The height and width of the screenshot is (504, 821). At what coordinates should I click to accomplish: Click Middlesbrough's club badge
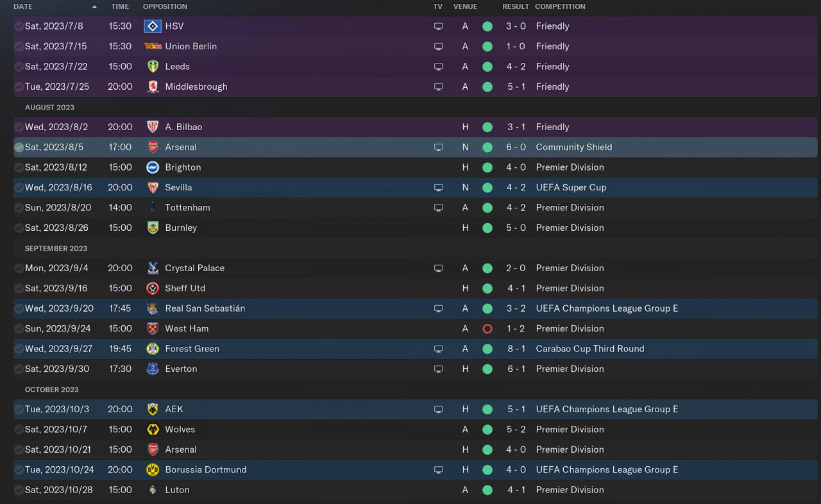pyautogui.click(x=153, y=87)
